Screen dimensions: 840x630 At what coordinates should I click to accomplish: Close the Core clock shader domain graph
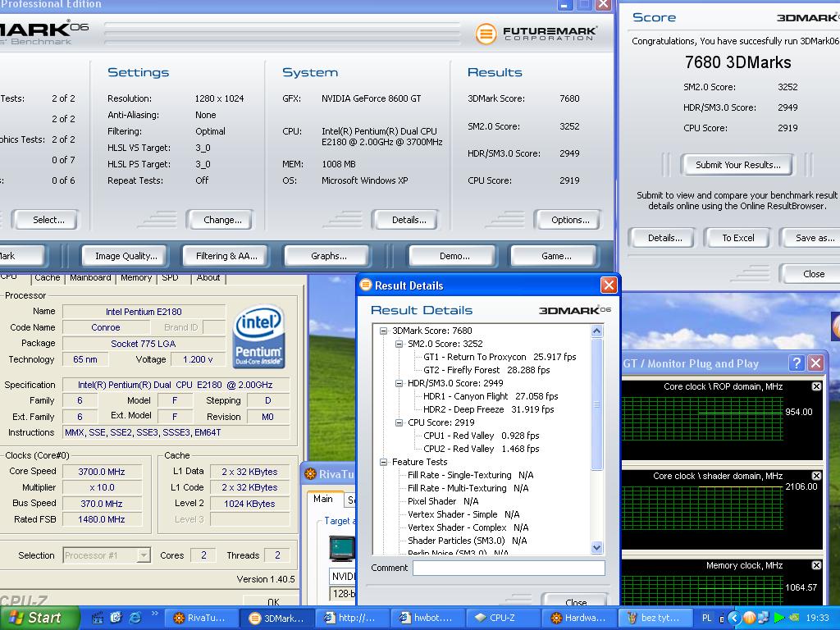tap(816, 476)
